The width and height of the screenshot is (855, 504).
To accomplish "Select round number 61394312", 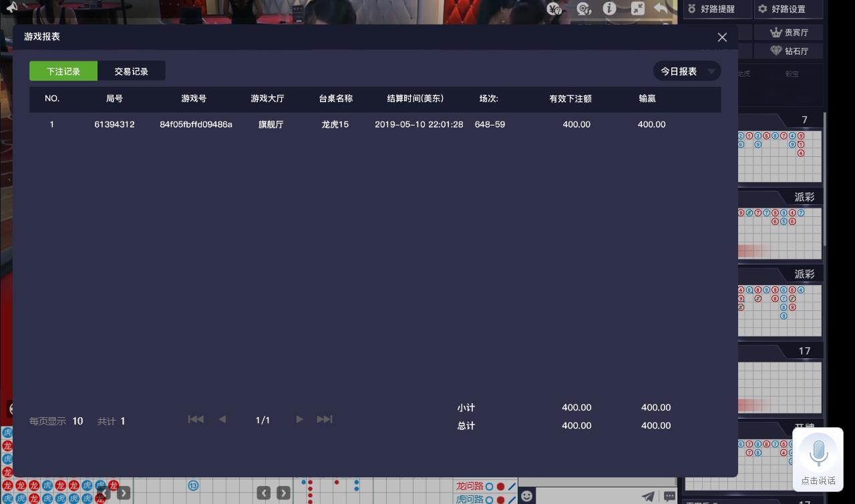I will [114, 125].
